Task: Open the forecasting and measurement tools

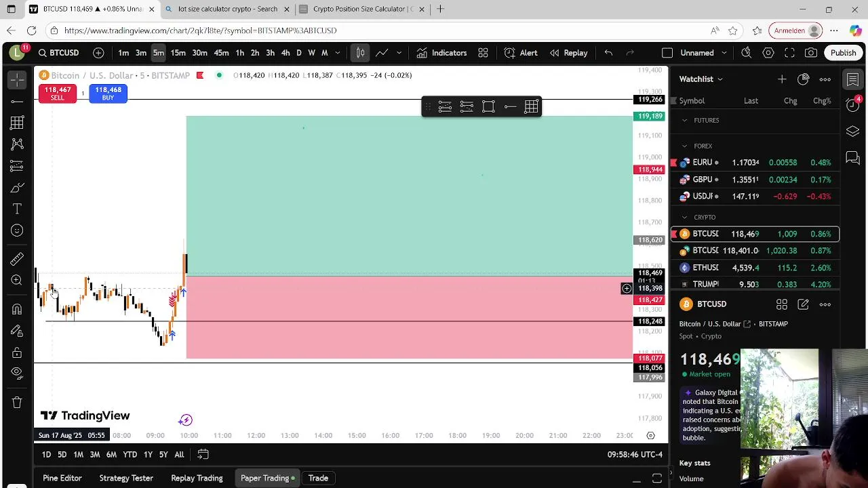Action: tap(17, 166)
